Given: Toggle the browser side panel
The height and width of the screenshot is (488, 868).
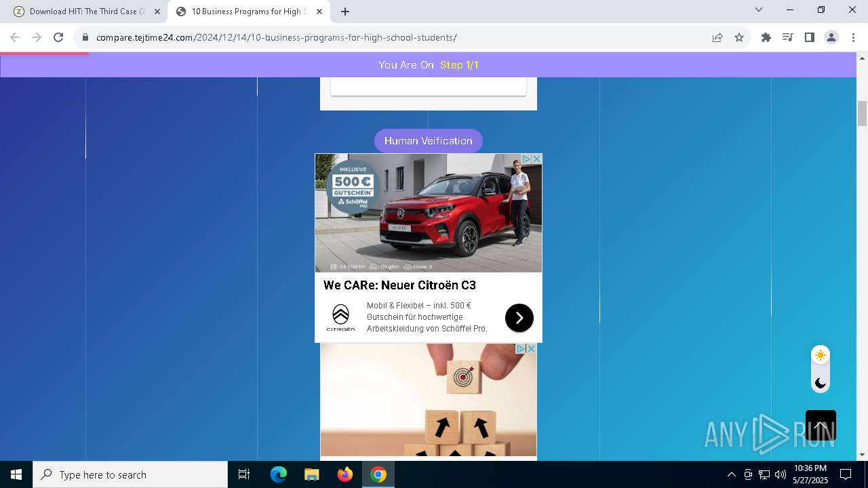Looking at the screenshot, I should [809, 37].
